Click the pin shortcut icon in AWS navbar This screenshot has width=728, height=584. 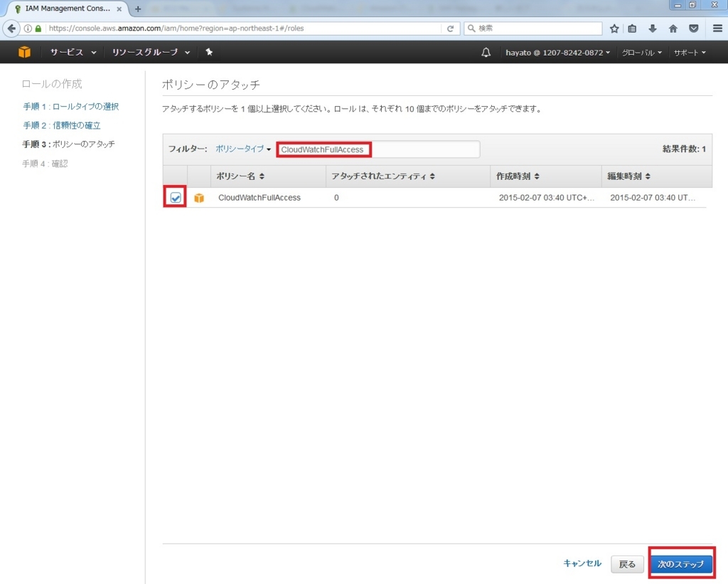(x=209, y=52)
